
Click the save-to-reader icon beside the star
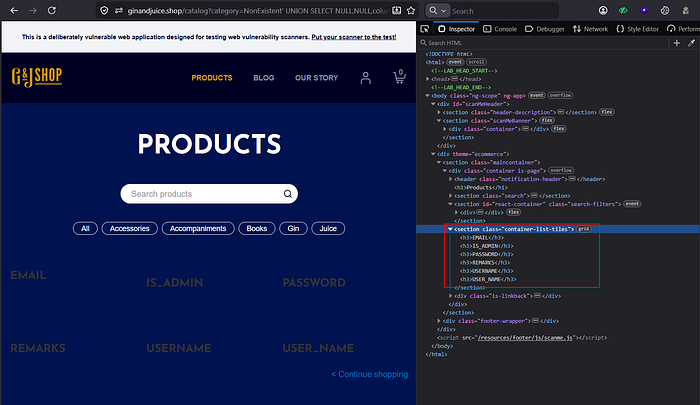tap(396, 10)
